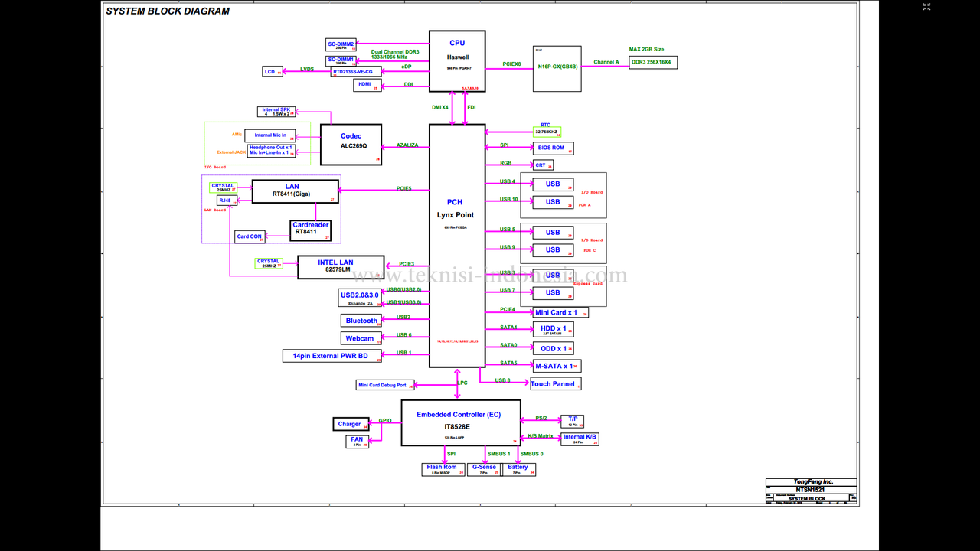Click the Webcam box
The height and width of the screenshot is (551, 980).
coord(361,338)
